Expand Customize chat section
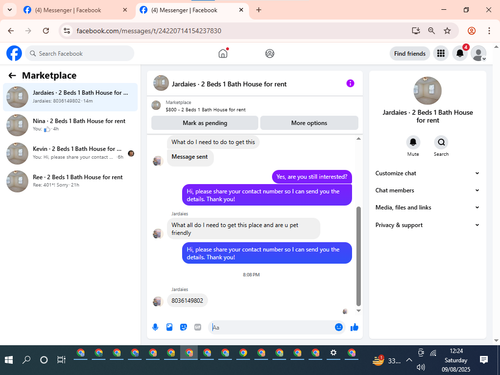This screenshot has height=375, width=500. pos(427,173)
